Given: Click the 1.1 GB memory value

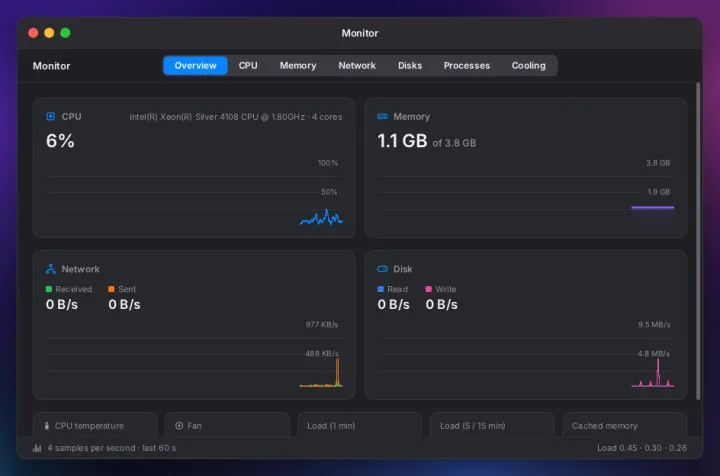Looking at the screenshot, I should (402, 141).
